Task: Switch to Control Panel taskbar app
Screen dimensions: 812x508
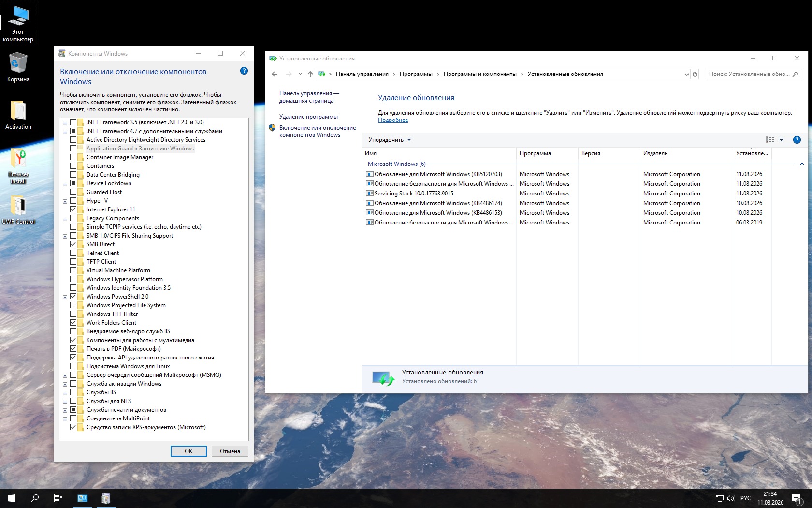Action: [x=83, y=498]
